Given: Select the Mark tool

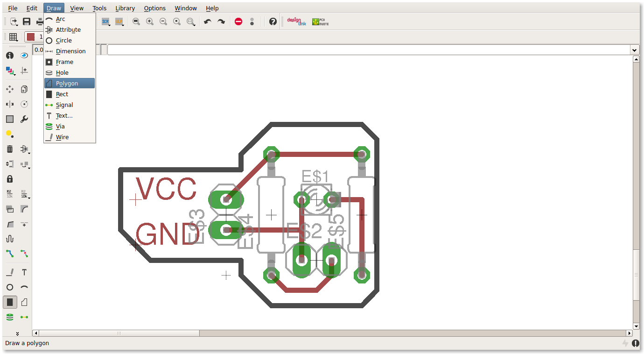Looking at the screenshot, I should pos(24,71).
